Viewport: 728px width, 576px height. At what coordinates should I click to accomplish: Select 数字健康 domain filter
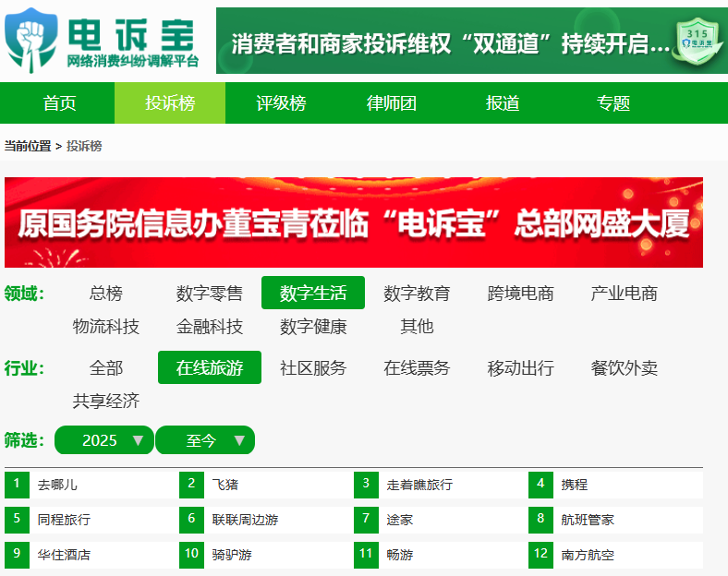coord(313,327)
